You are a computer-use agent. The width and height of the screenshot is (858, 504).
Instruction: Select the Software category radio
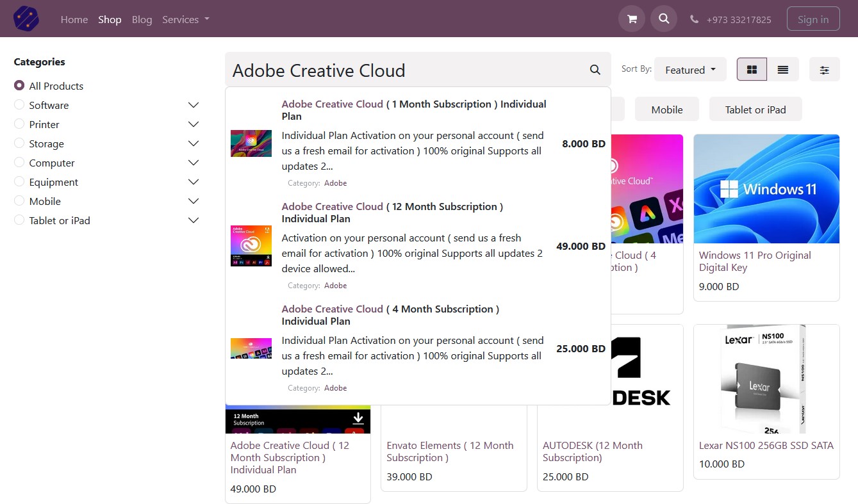19,104
